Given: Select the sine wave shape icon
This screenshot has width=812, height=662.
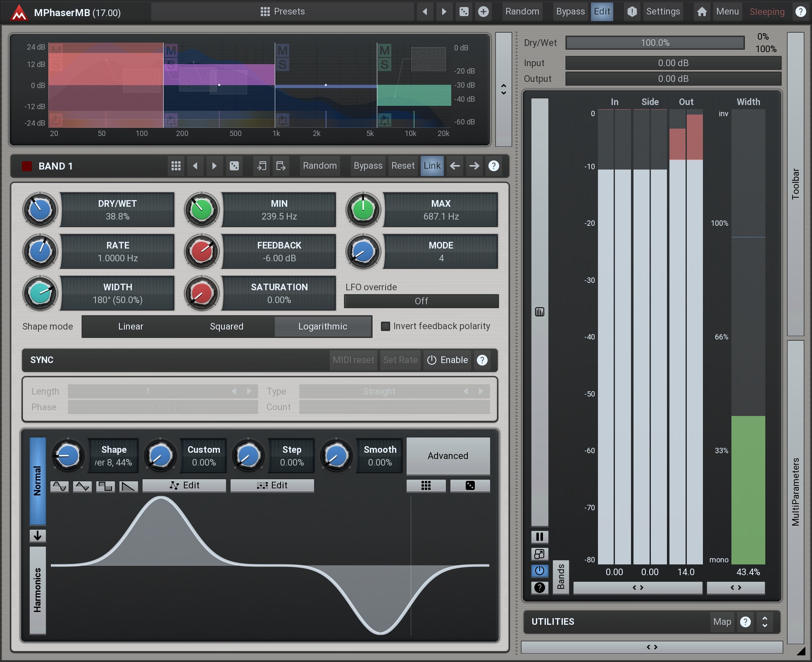Looking at the screenshot, I should (x=60, y=486).
